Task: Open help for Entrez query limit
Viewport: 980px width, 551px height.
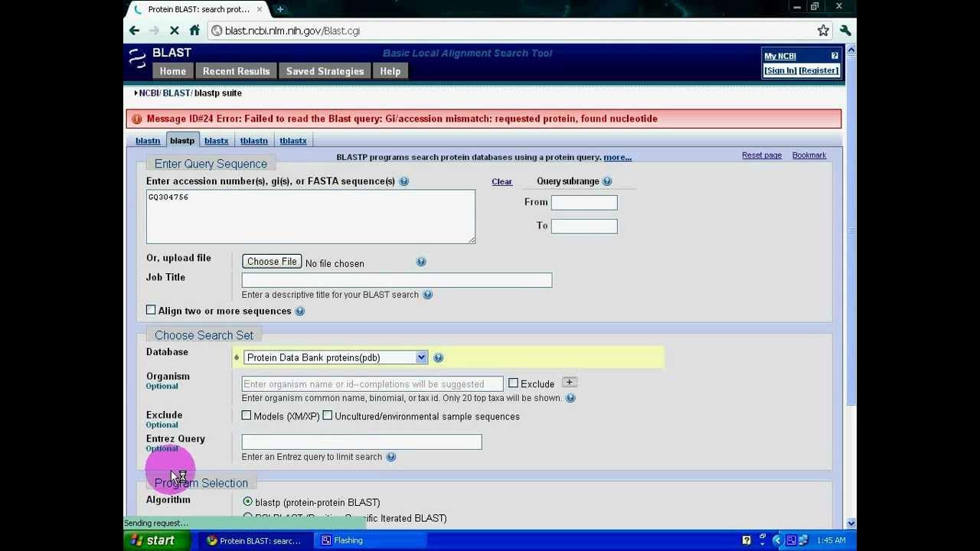Action: click(x=391, y=457)
